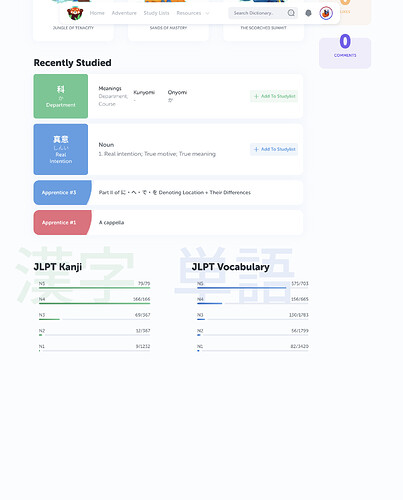
Task: Open Apprentice #3 grammar lesson
Action: (x=168, y=193)
